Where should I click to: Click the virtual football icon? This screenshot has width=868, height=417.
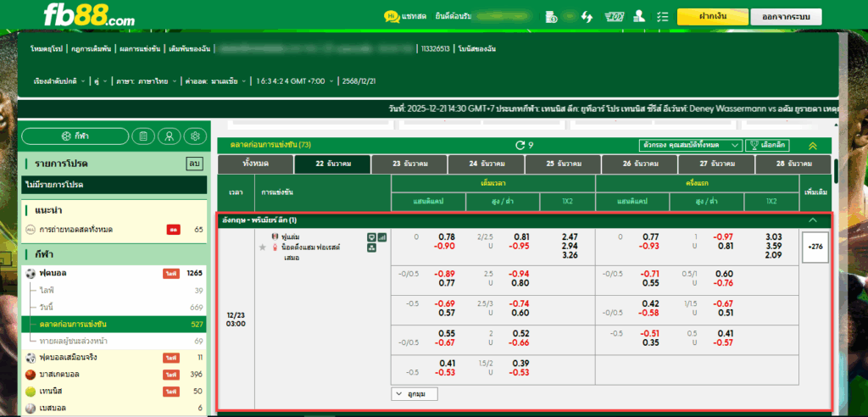pos(31,357)
